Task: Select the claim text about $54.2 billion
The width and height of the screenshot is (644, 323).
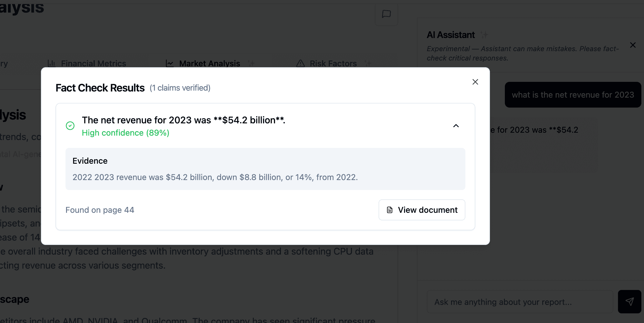Action: pos(184,120)
